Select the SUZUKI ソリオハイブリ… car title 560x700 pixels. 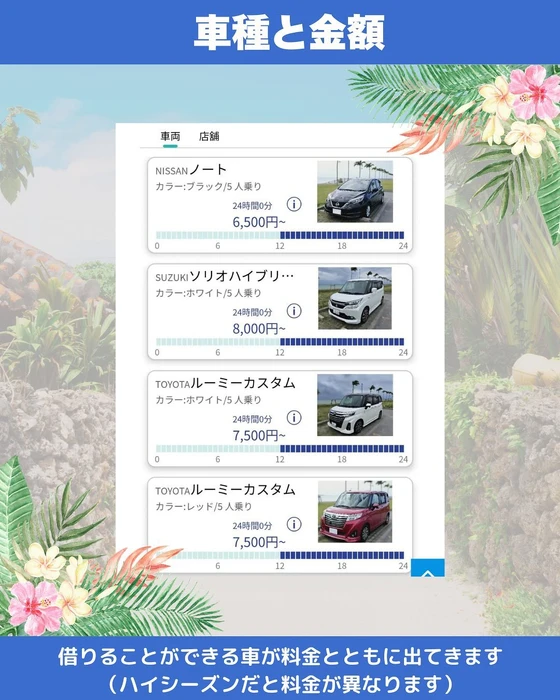pos(225,276)
